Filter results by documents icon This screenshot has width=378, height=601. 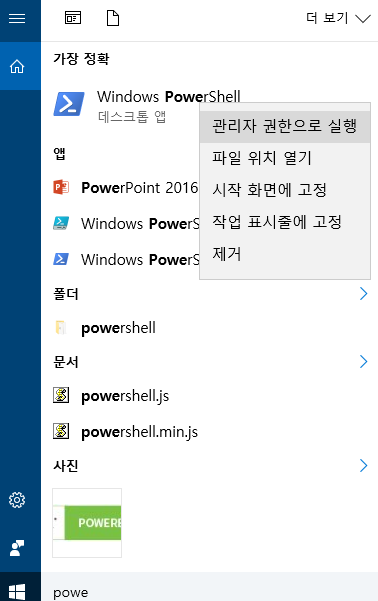point(113,18)
